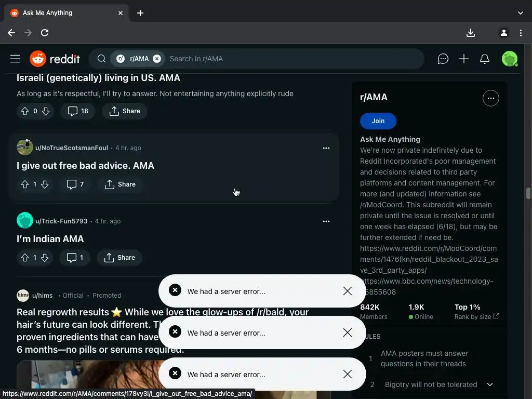The height and width of the screenshot is (399, 532).
Task: Open 1 comment on I'm Indian post
Action: [75, 258]
